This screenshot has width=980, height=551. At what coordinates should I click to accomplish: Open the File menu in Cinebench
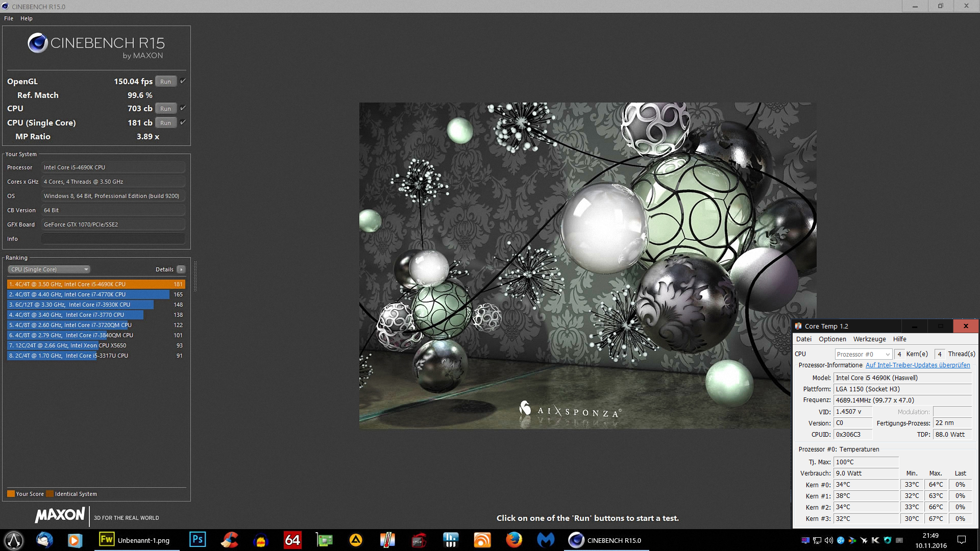[9, 18]
